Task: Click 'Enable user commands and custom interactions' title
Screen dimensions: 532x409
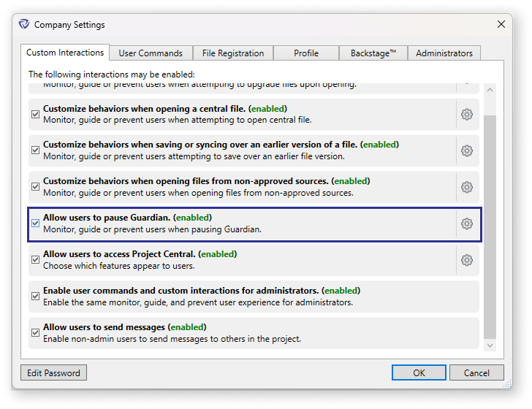Action: (181, 291)
